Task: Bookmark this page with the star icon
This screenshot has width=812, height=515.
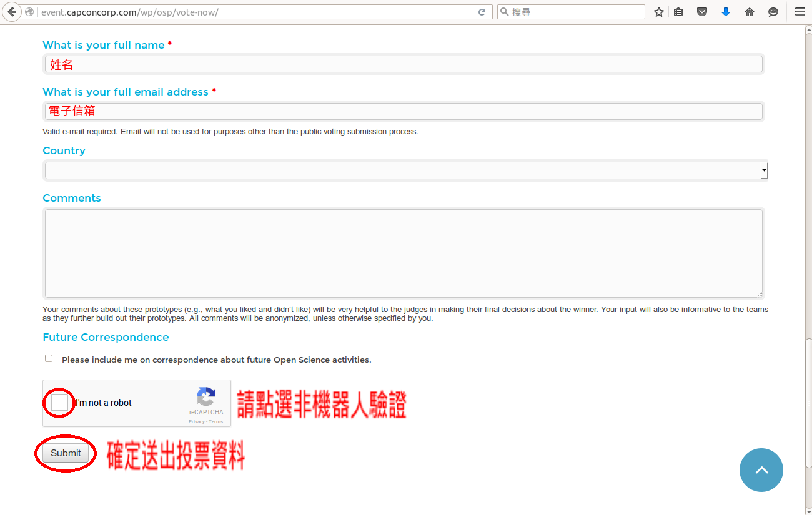Action: tap(658, 12)
